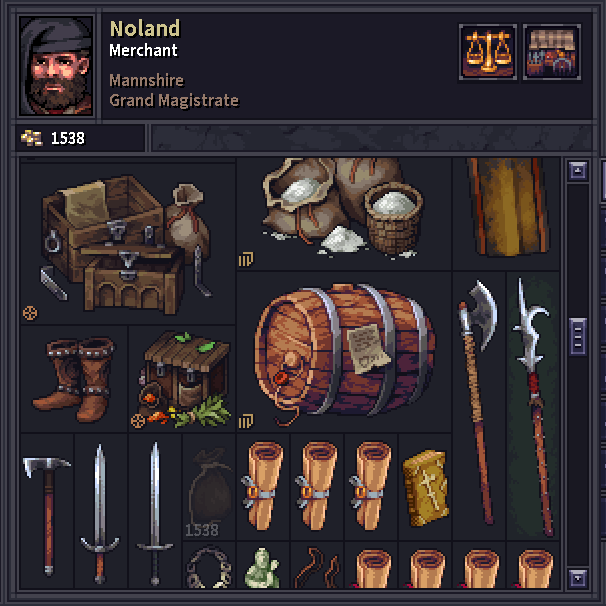Click the golden scales trade icon
The image size is (606, 606).
(x=488, y=52)
